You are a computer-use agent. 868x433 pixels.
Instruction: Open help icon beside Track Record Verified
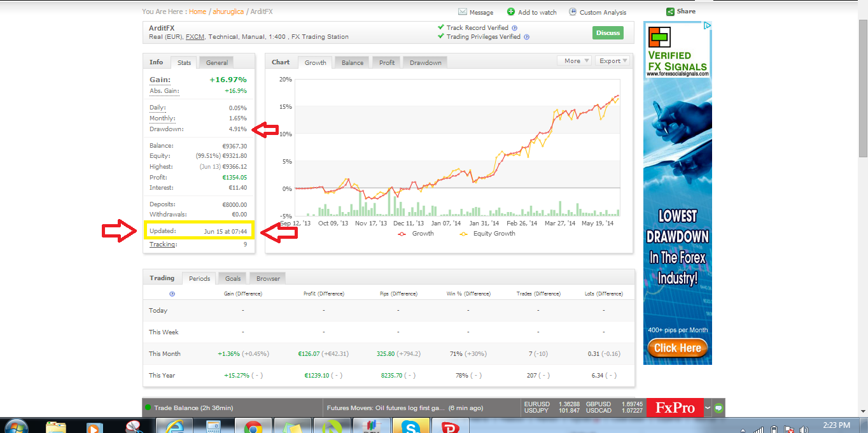coord(514,28)
